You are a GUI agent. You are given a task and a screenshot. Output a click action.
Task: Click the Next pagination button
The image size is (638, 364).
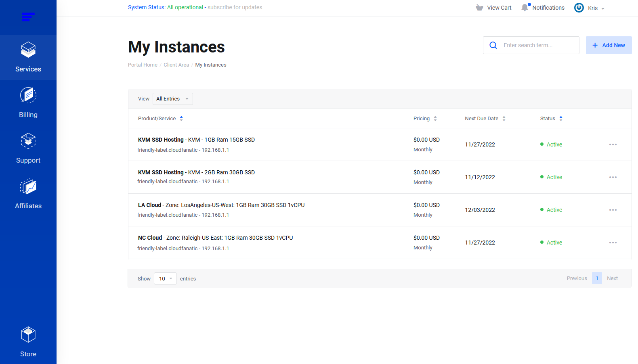tap(612, 278)
